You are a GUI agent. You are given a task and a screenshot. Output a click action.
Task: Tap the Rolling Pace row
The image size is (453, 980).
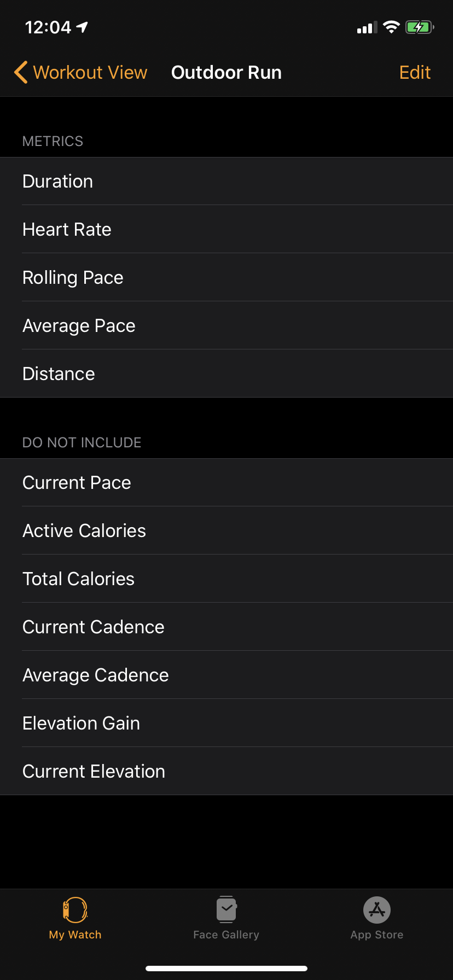pos(226,278)
